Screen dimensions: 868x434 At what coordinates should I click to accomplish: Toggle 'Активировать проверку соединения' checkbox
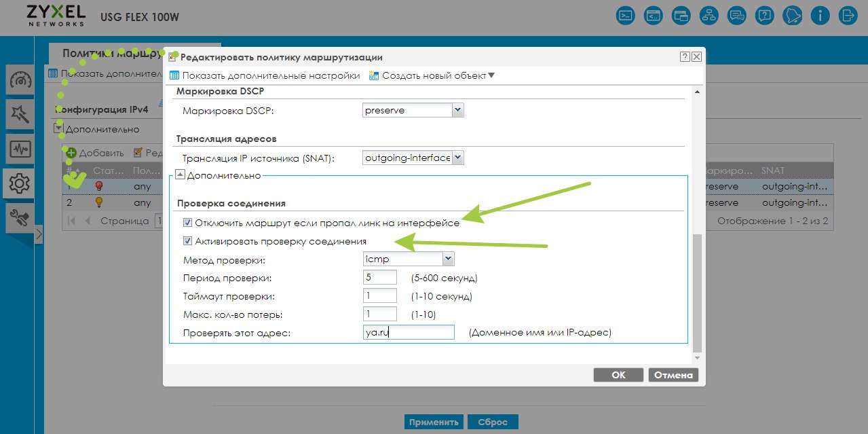click(x=188, y=241)
